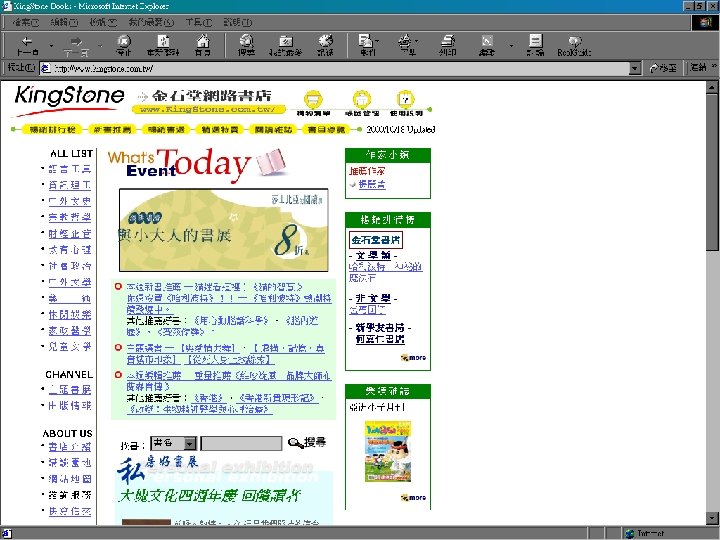720x540 pixels.
Task: Click the magnifier search icon beside search box
Action: click(295, 443)
